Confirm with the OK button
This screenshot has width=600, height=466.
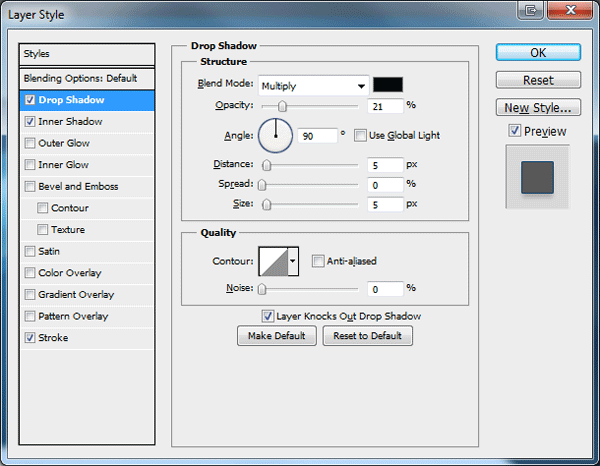point(538,52)
